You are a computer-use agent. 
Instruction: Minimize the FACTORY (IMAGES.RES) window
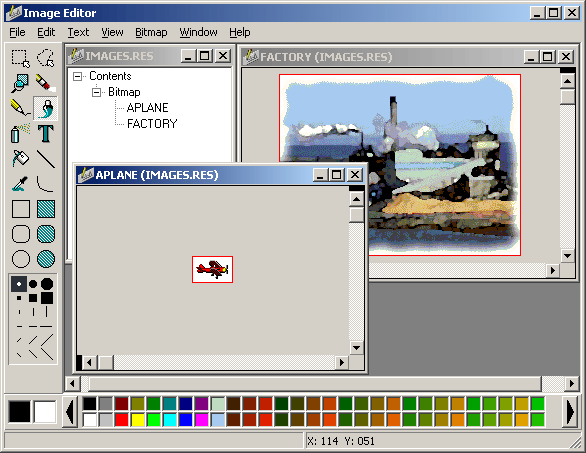pyautogui.click(x=531, y=57)
